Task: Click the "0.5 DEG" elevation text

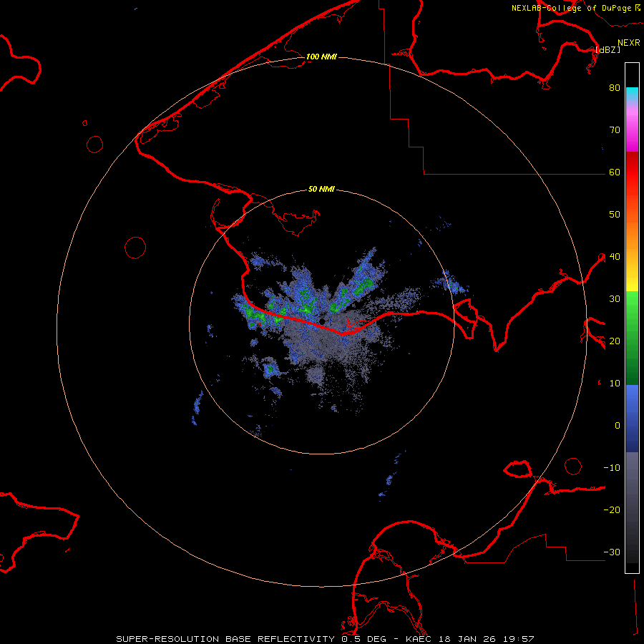Action: tap(365, 639)
